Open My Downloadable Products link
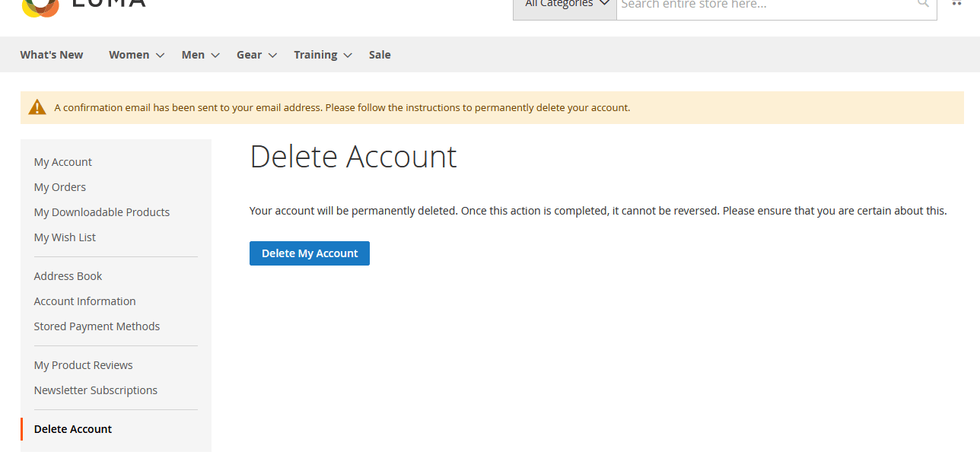 click(x=102, y=212)
